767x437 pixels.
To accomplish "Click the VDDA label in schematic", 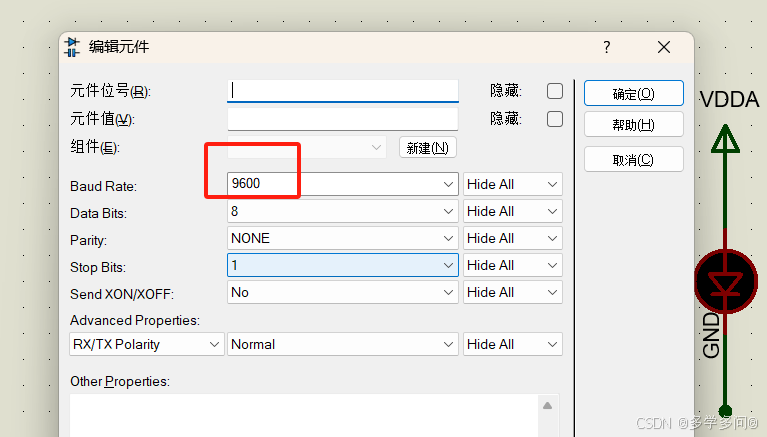I will [x=729, y=100].
